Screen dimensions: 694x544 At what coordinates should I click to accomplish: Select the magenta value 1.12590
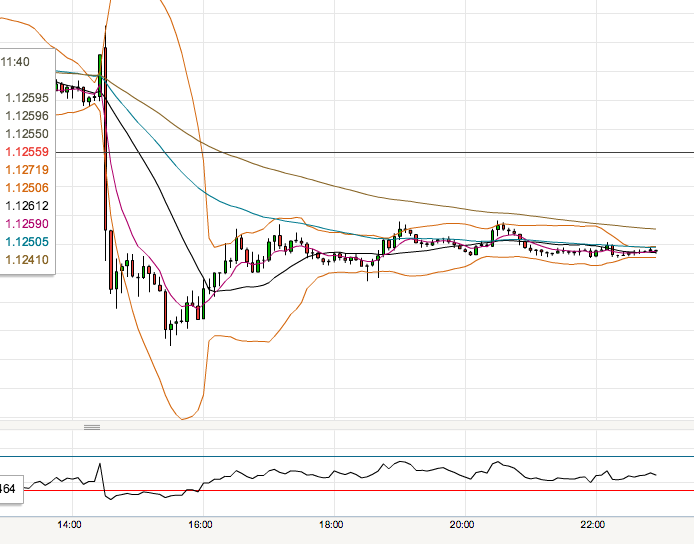pyautogui.click(x=27, y=224)
